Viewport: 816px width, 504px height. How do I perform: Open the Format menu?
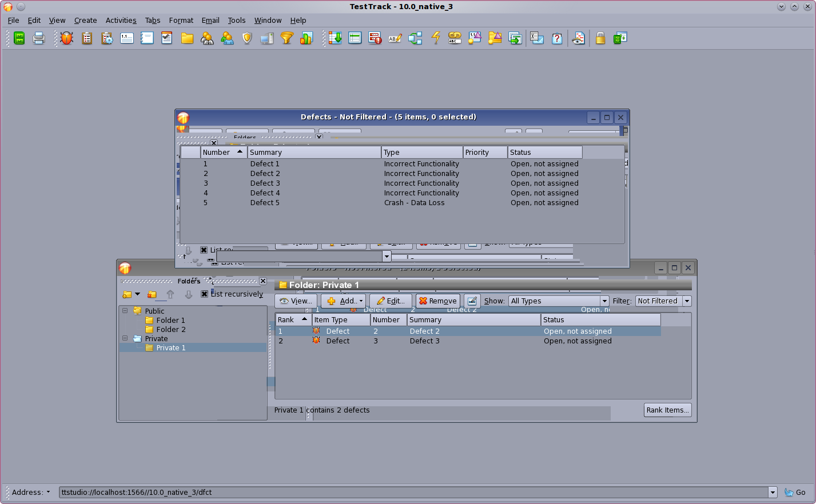click(x=181, y=20)
